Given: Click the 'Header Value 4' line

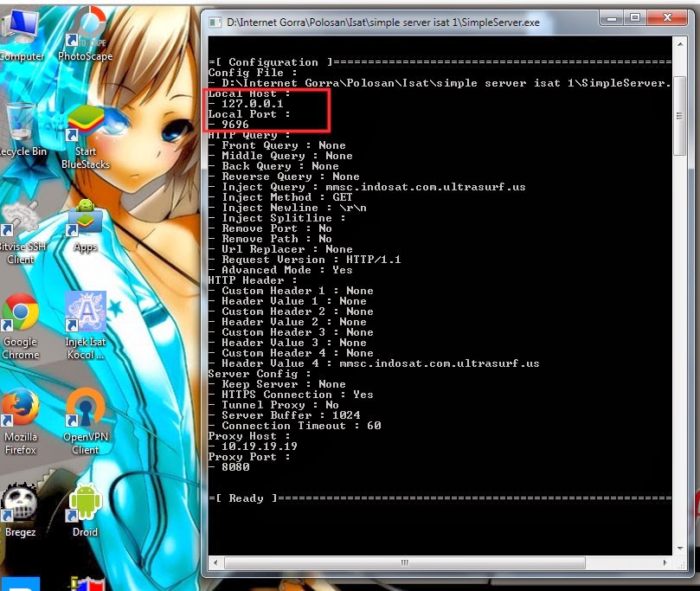Looking at the screenshot, I should click(x=374, y=363).
